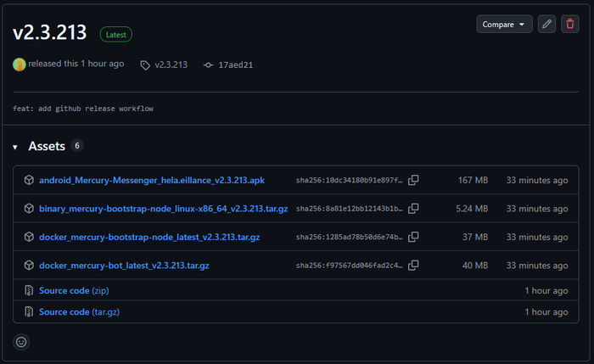Download docker_mercury-bootstrap-node_latest tar.gz
Image resolution: width=594 pixels, height=364 pixels.
pyautogui.click(x=149, y=237)
